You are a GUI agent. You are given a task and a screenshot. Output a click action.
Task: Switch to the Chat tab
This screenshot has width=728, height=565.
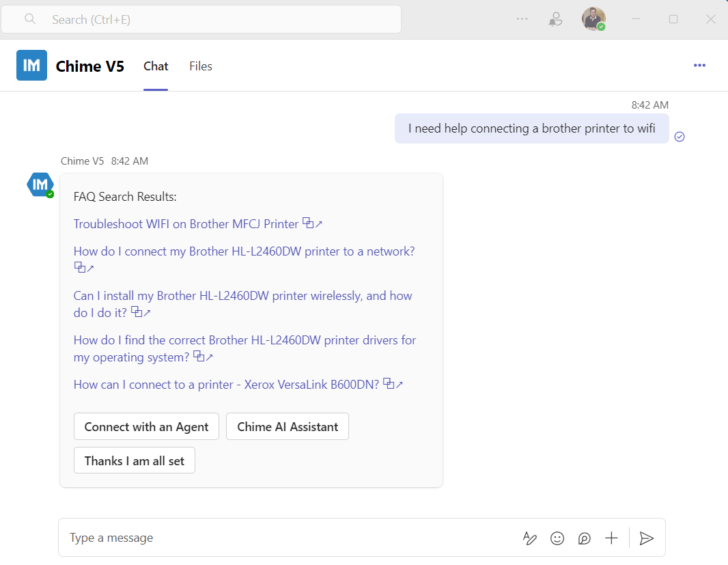(x=156, y=66)
